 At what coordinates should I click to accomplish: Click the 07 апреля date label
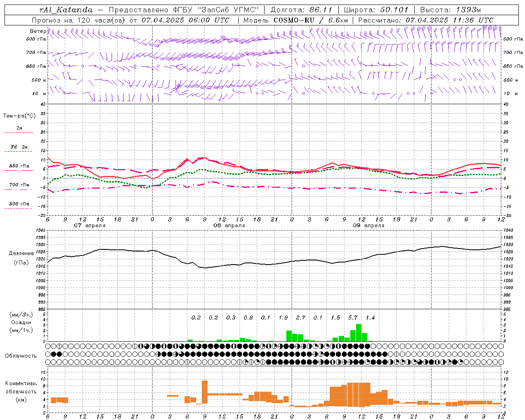pyautogui.click(x=89, y=226)
